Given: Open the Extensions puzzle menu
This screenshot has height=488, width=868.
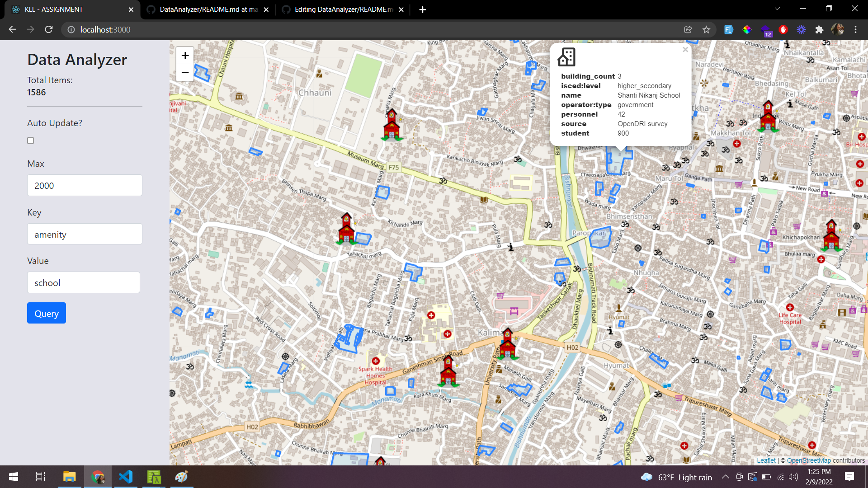Looking at the screenshot, I should pyautogui.click(x=819, y=29).
